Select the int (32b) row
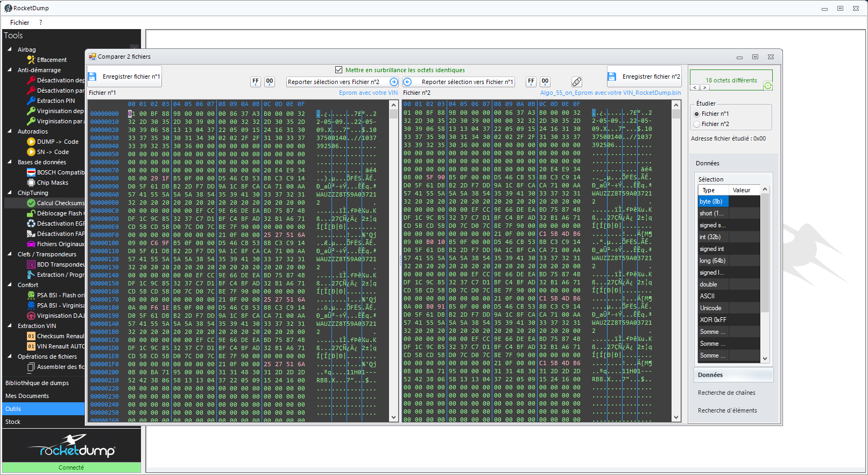Screen dimensions: 868x475 (729, 237)
